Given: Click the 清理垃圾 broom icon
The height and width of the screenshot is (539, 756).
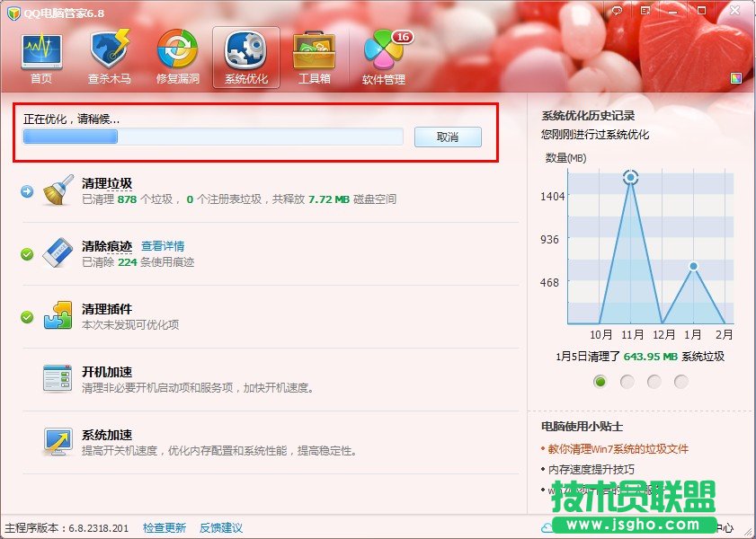Looking at the screenshot, I should coord(57,190).
